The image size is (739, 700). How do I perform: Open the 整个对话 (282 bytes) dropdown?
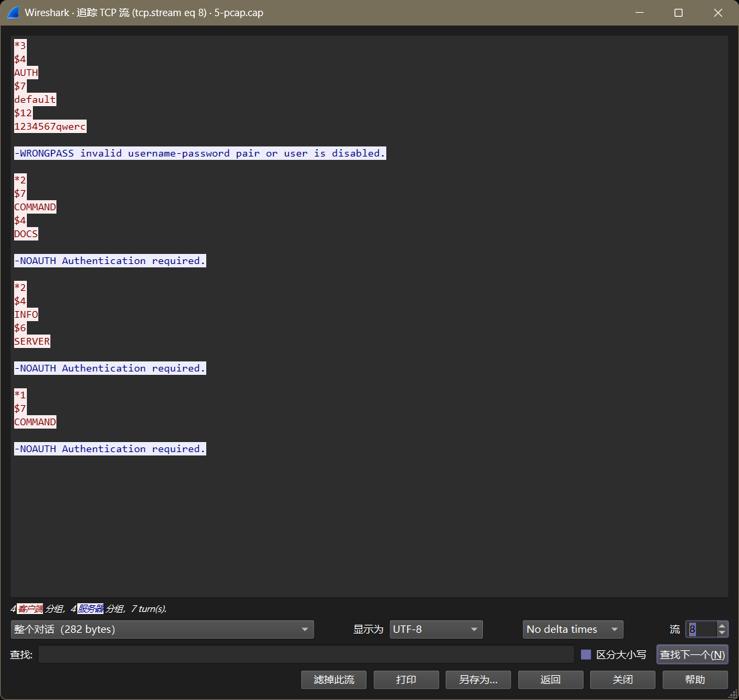coord(162,629)
